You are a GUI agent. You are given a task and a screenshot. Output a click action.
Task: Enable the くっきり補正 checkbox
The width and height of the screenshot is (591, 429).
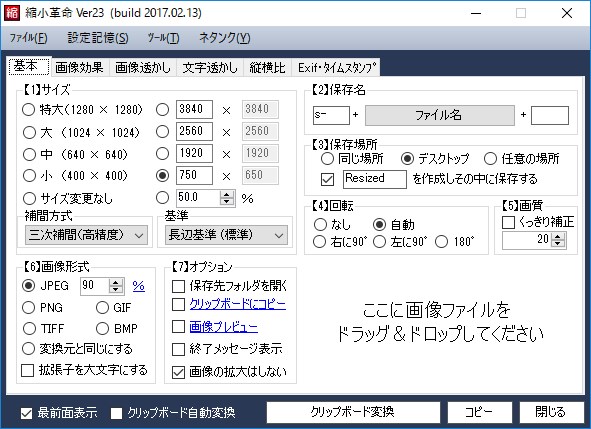point(508,222)
